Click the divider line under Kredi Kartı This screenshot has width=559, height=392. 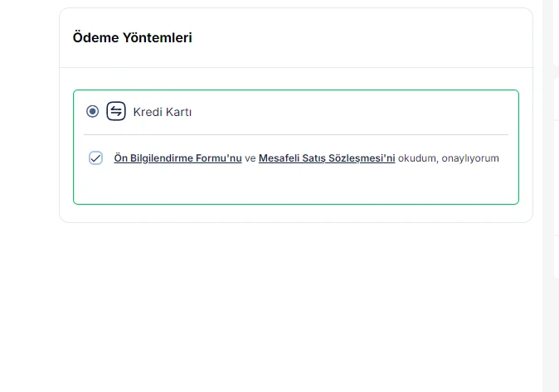pos(296,134)
